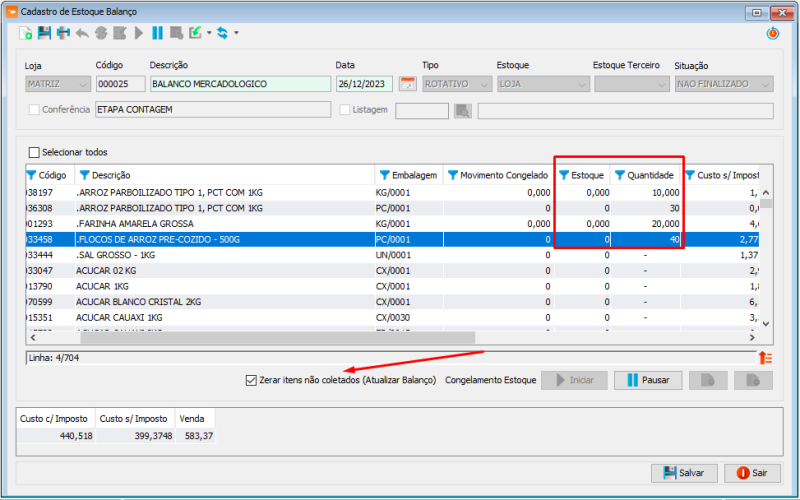Select row ACUCAR 02 KG
This screenshot has height=500, width=800.
(392, 270)
